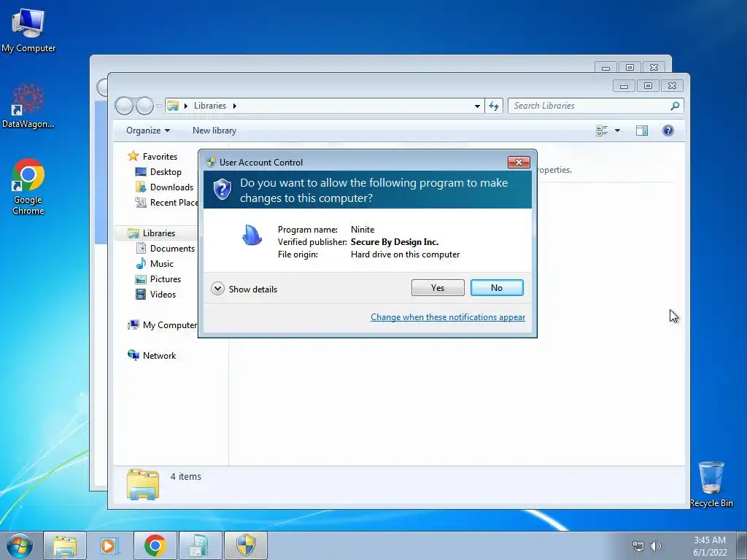Select Desktop under Favorites

click(166, 172)
